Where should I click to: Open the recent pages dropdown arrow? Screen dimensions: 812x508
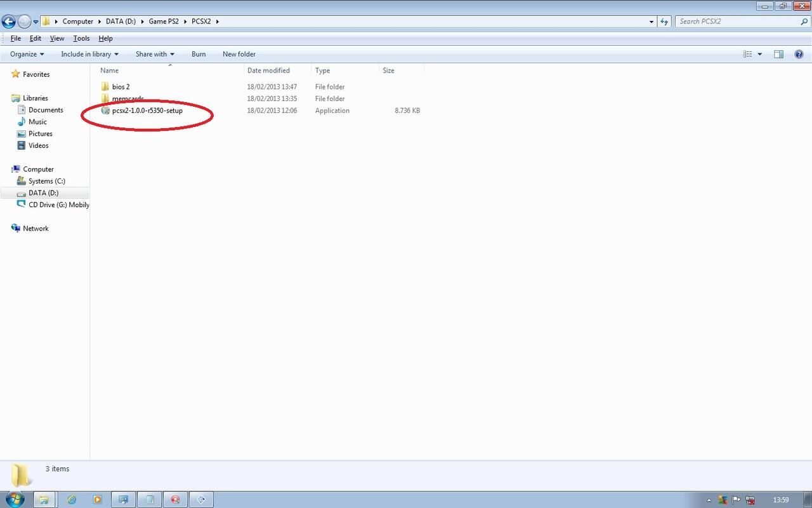pos(36,22)
